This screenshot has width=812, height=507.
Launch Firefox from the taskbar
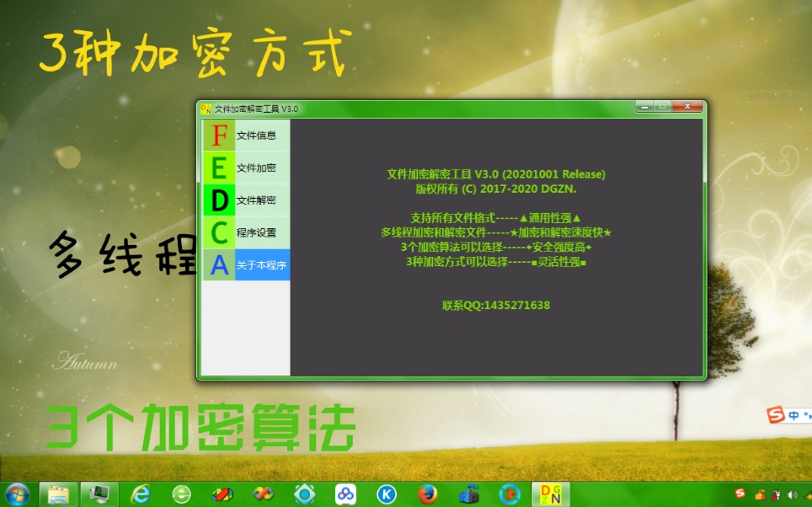coord(427,494)
